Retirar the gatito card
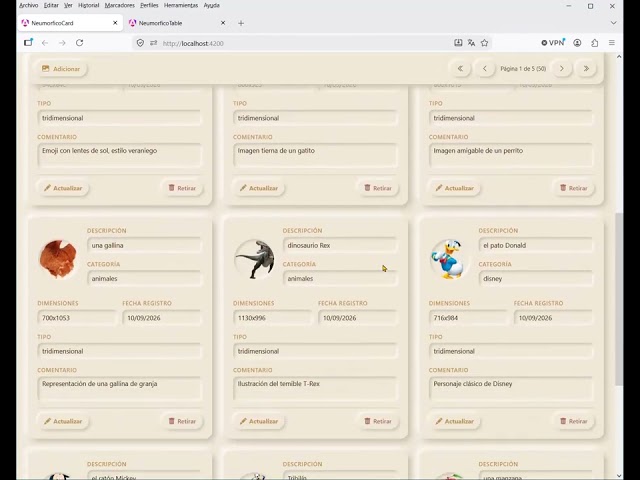640x480 pixels. point(378,188)
